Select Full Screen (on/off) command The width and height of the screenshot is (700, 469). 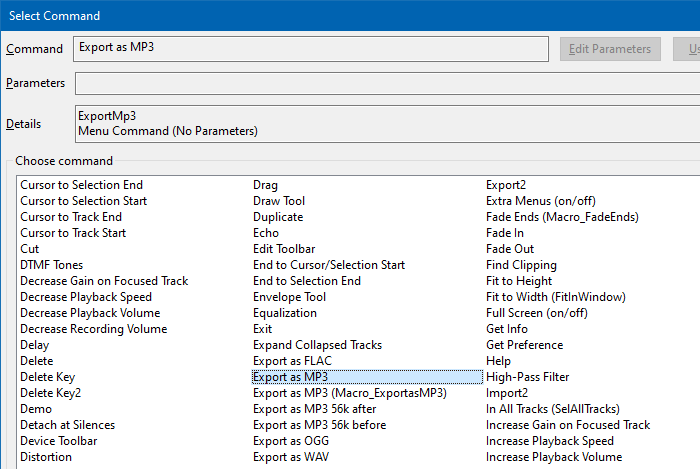537,313
